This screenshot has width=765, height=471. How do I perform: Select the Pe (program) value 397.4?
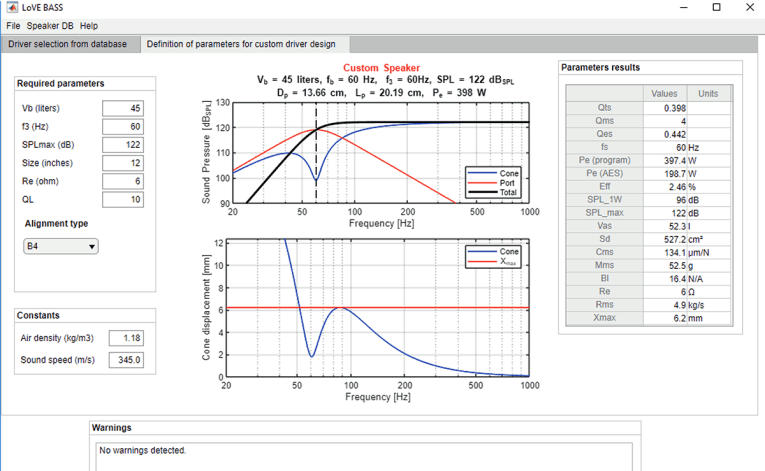tap(665, 161)
